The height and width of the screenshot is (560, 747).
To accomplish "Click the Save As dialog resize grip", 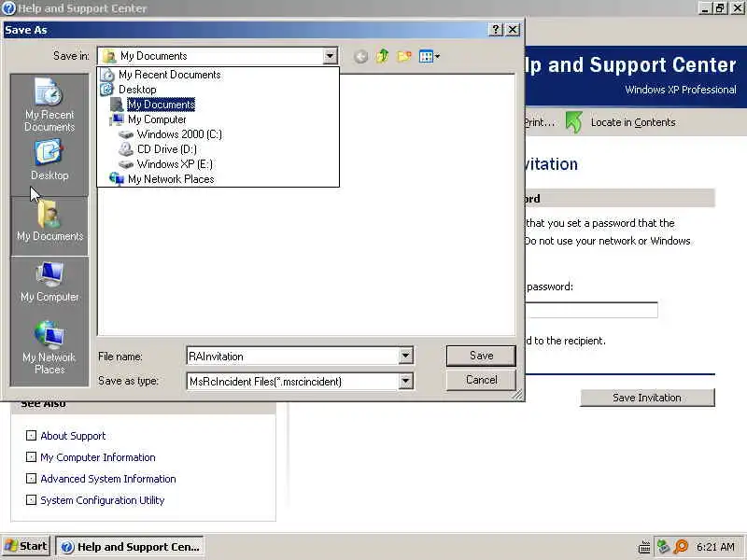I will point(517,394).
